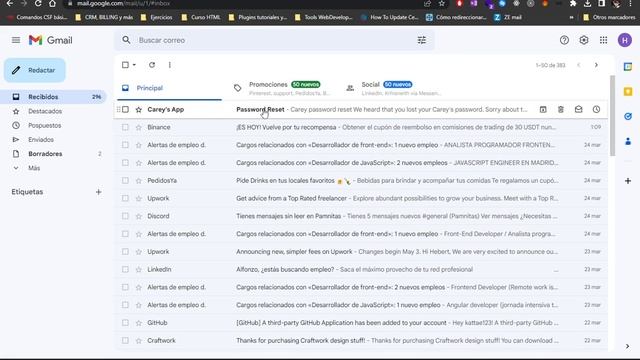Screen dimensions: 640x360
Task: Switch to the Social tab
Action: [x=394, y=88]
